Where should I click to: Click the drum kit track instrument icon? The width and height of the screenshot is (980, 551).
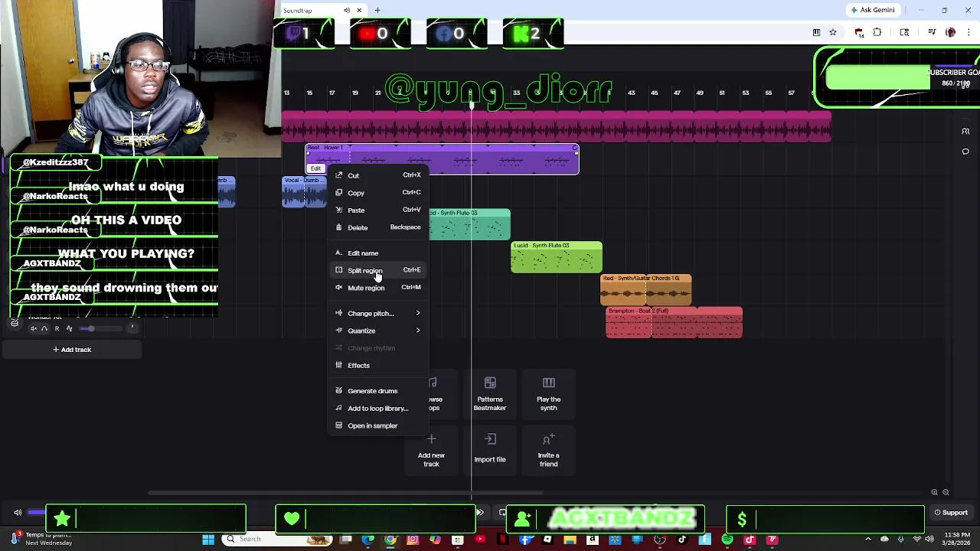coord(15,323)
